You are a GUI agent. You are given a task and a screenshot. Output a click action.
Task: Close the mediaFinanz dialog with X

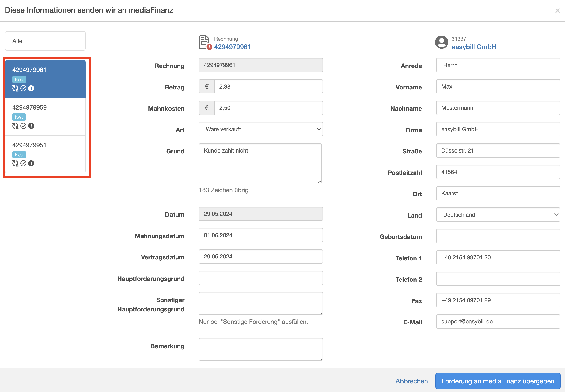coord(557,11)
